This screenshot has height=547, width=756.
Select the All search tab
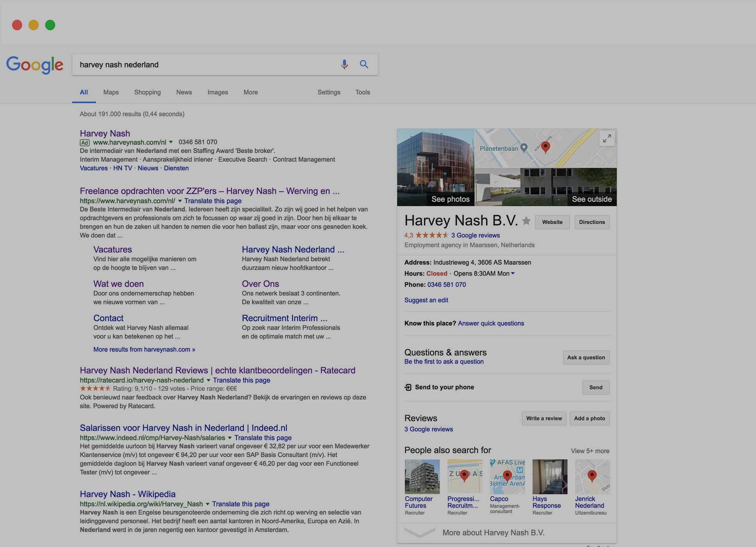click(x=84, y=93)
